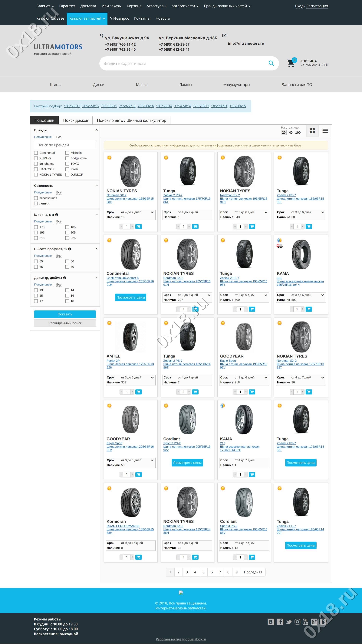This screenshot has width=362, height=644.
Task: Switch to list view icon
Action: pyautogui.click(x=325, y=131)
